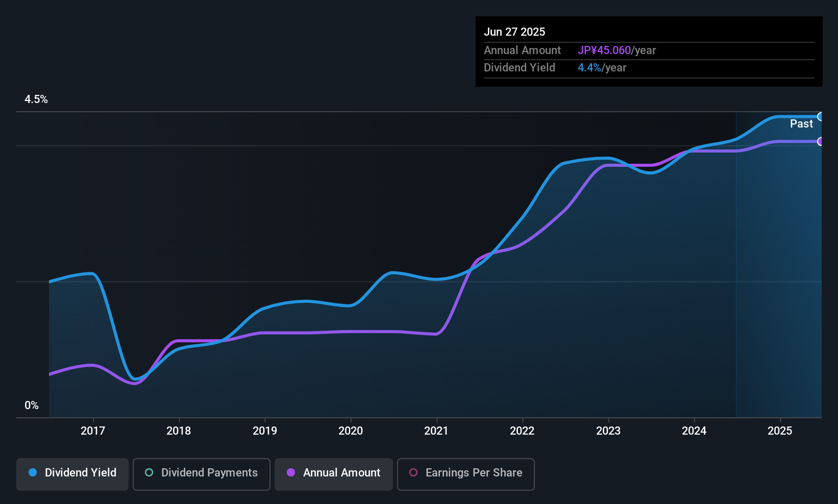Click the blue Dividend Yield legend dot
The image size is (838, 504).
[x=33, y=472]
